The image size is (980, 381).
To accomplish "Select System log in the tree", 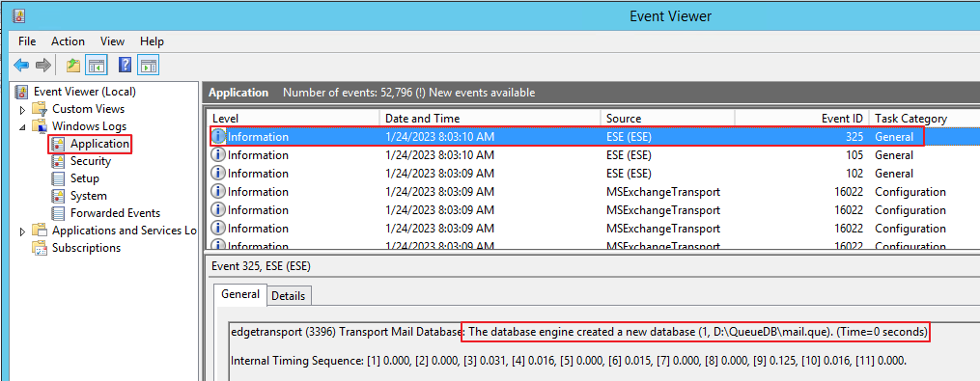I will (88, 196).
